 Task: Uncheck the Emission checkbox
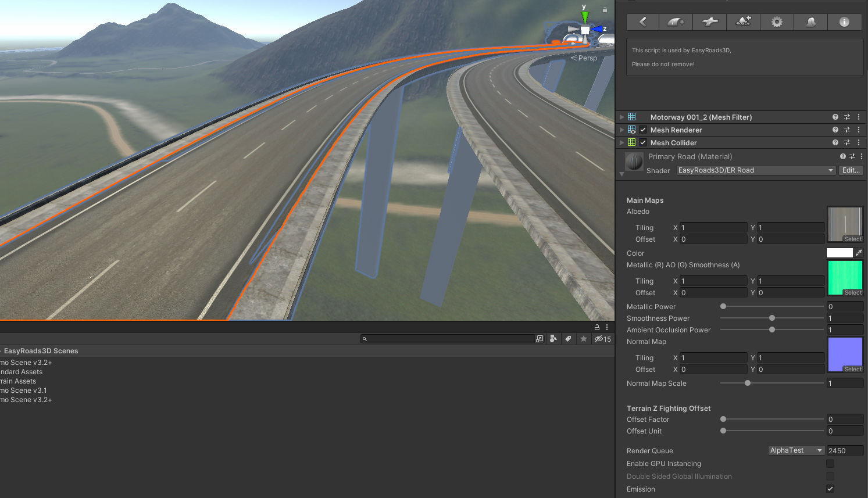point(830,489)
